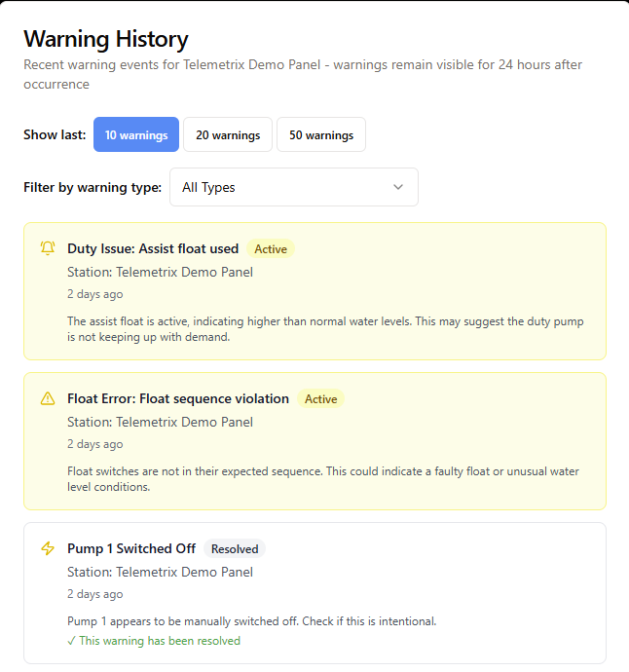Click the Recent warning events subtitle

[303, 74]
